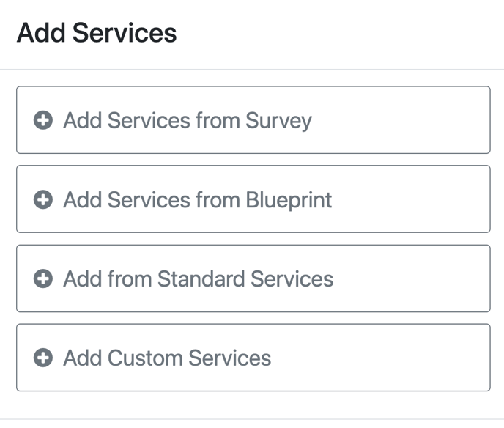Screen dimensions: 504x428
Task: Click the plus icon beside Add Services from Blueprint
Action: [43, 199]
